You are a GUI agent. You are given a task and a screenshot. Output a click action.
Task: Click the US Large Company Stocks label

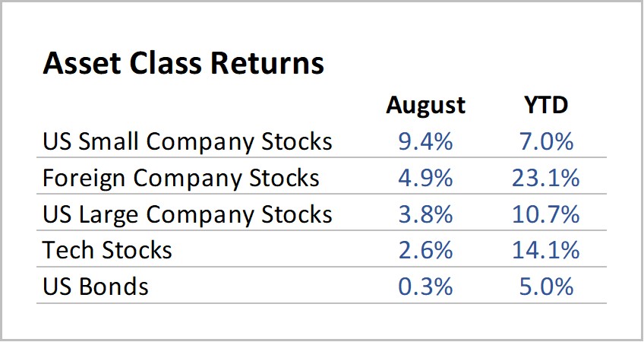pos(188,215)
